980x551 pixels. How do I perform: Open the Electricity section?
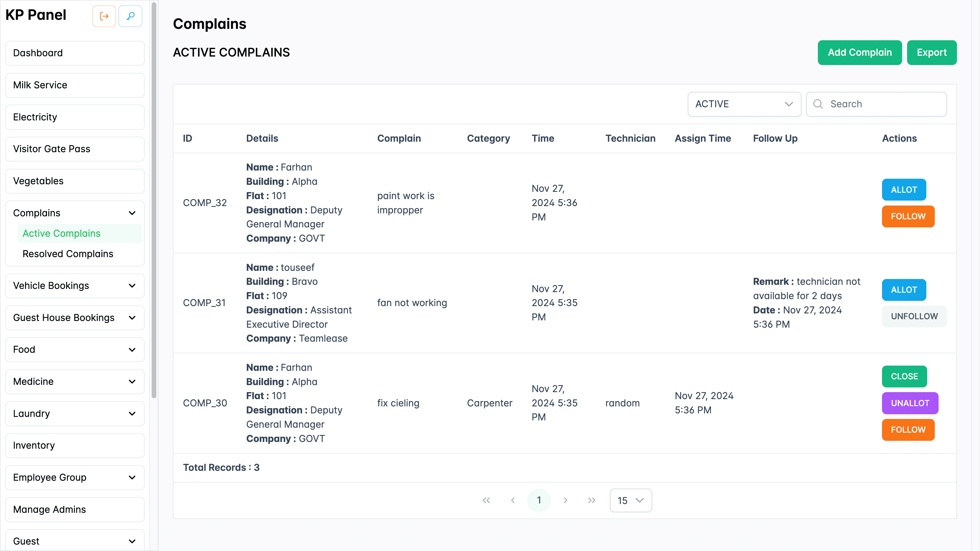[x=35, y=117]
